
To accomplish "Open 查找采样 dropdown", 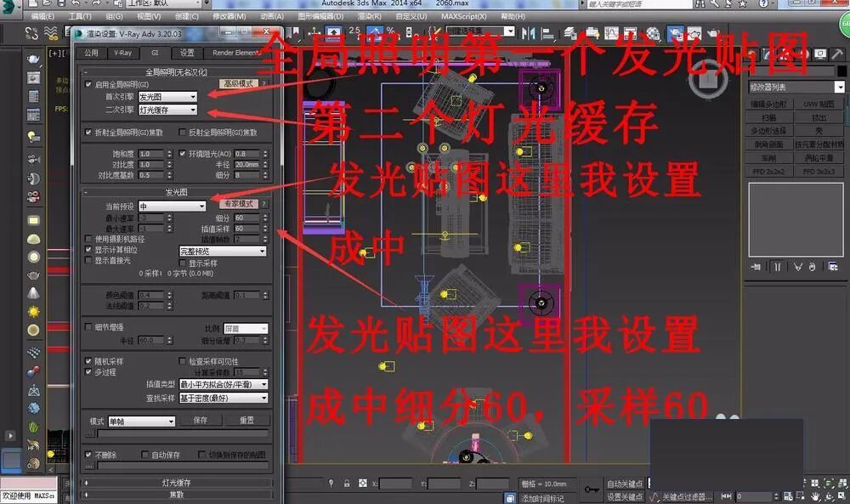I will pyautogui.click(x=224, y=398).
